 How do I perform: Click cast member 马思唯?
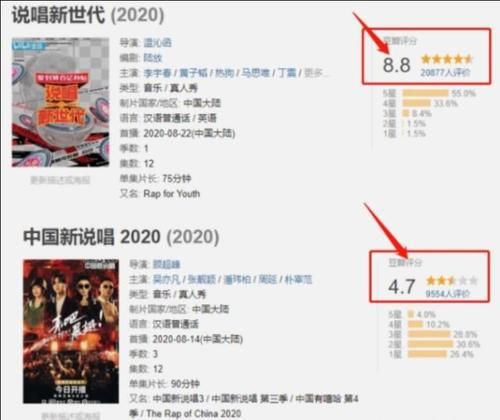coord(255,73)
